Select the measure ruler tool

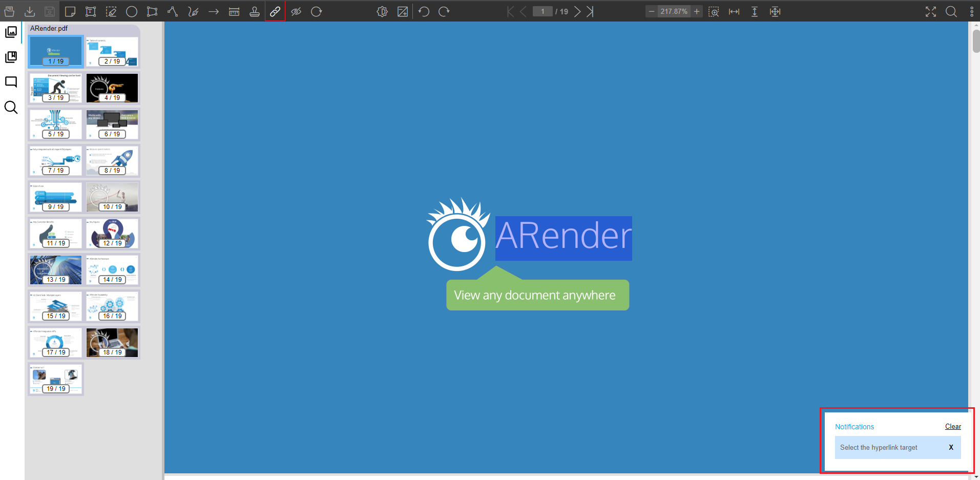234,11
